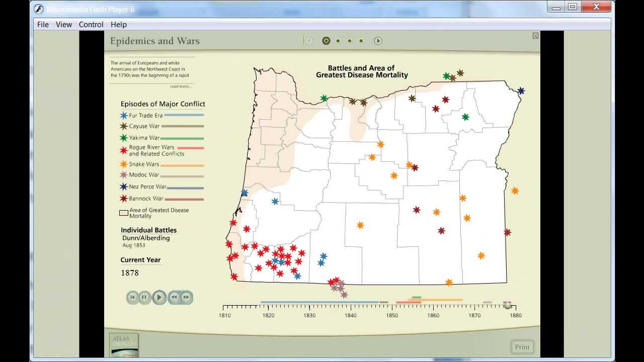Play the timeline animation
This screenshot has height=362, width=644.
(159, 297)
